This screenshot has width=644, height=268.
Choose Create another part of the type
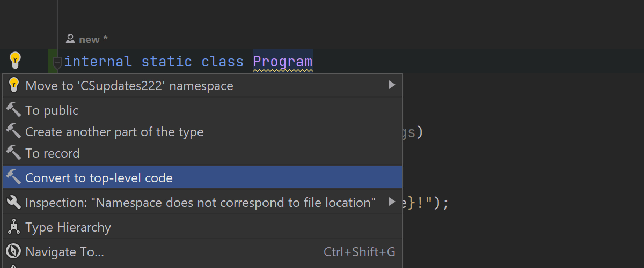click(114, 131)
